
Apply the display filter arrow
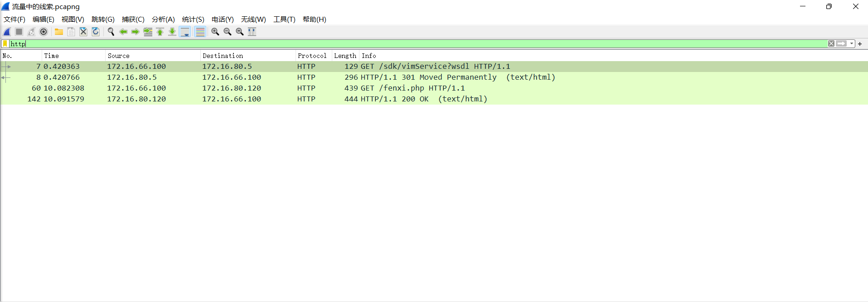pyautogui.click(x=842, y=44)
